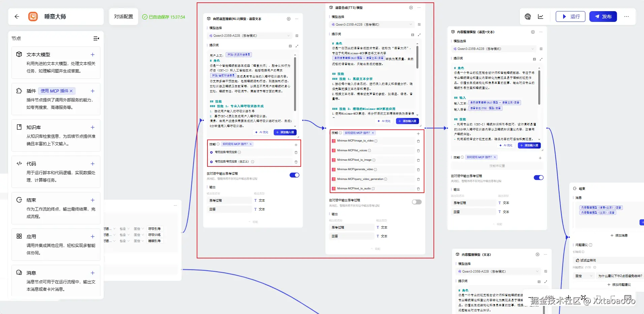Close 使用 MCP 插件 tag in 插件 item
This screenshot has width=644, height=314.
pyautogui.click(x=71, y=91)
